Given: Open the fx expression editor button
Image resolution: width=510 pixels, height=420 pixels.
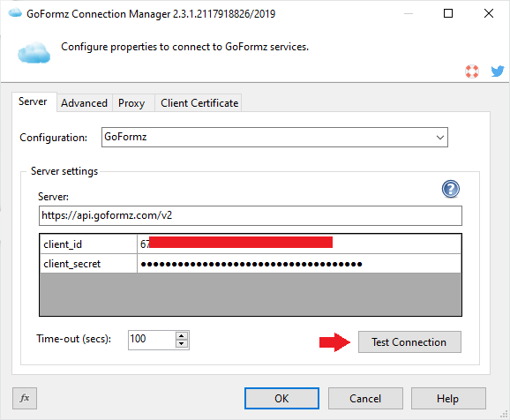Looking at the screenshot, I should 25,398.
